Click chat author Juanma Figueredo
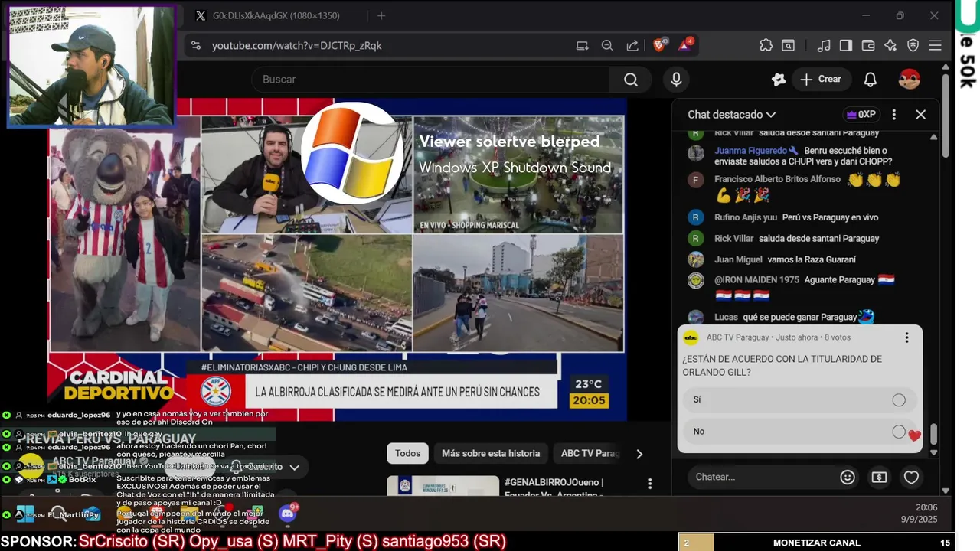The image size is (980, 551). (751, 151)
